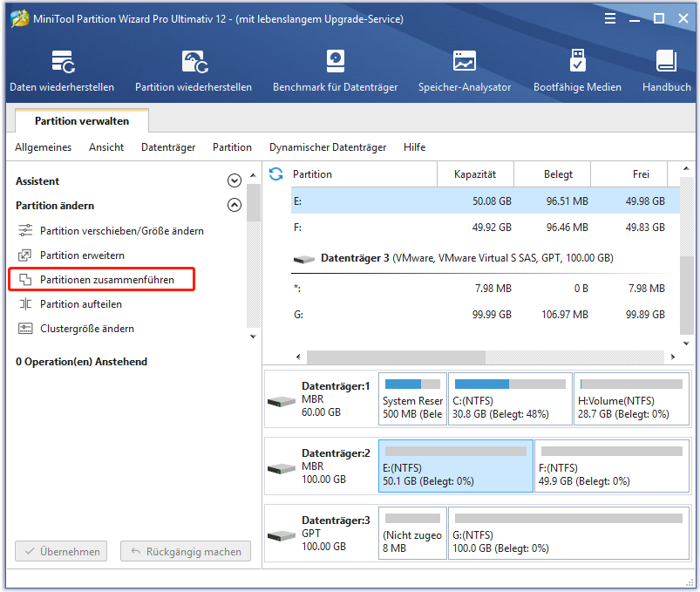Screen dimensions: 700x592
Task: Select Datenträger:1 disk icon in map
Action: (x=282, y=401)
